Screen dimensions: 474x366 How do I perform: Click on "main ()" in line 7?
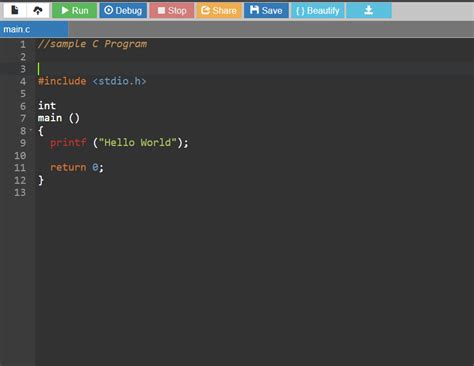click(x=59, y=118)
